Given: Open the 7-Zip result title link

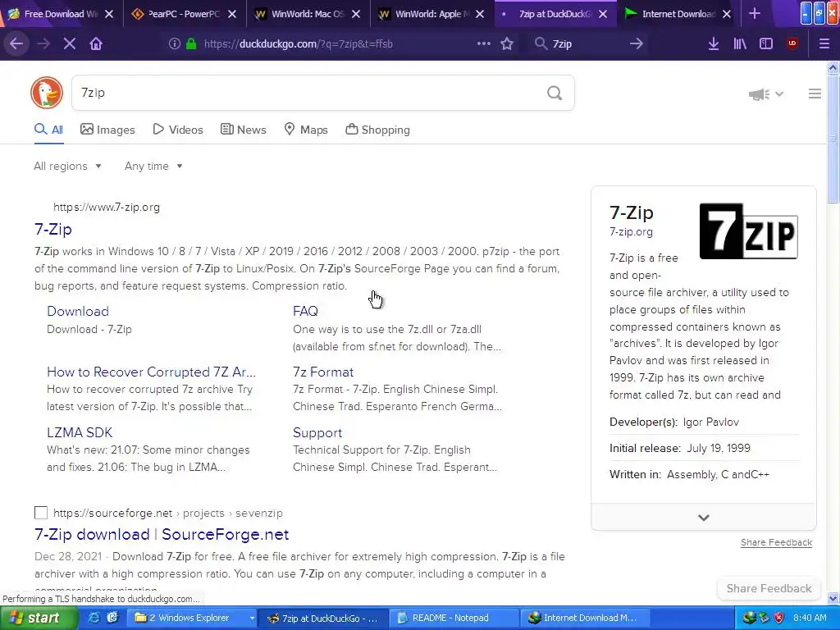Looking at the screenshot, I should 53,230.
